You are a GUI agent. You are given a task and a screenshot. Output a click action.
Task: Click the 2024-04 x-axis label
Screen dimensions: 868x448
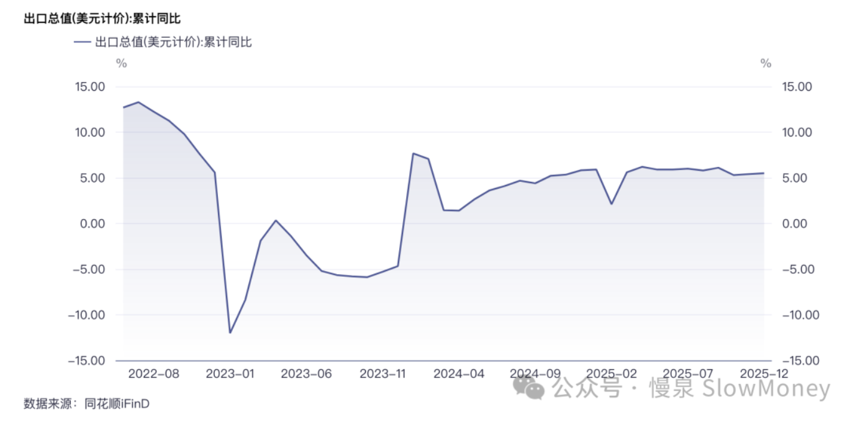459,374
